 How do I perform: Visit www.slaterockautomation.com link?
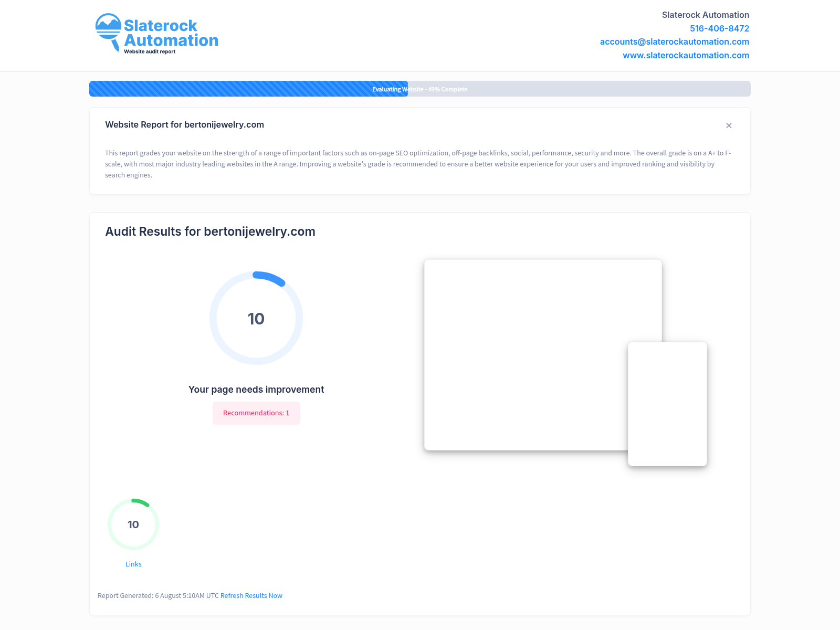coord(686,55)
